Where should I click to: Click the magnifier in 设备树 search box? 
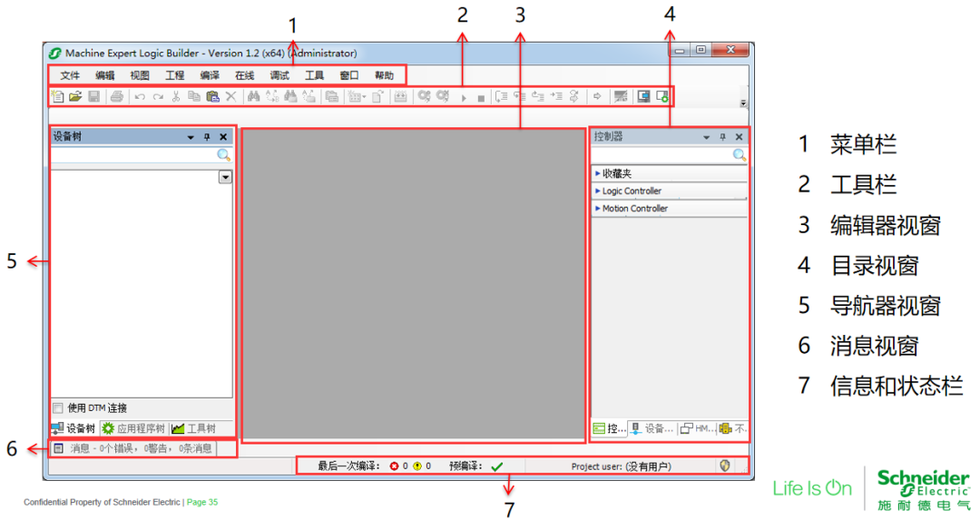point(224,154)
